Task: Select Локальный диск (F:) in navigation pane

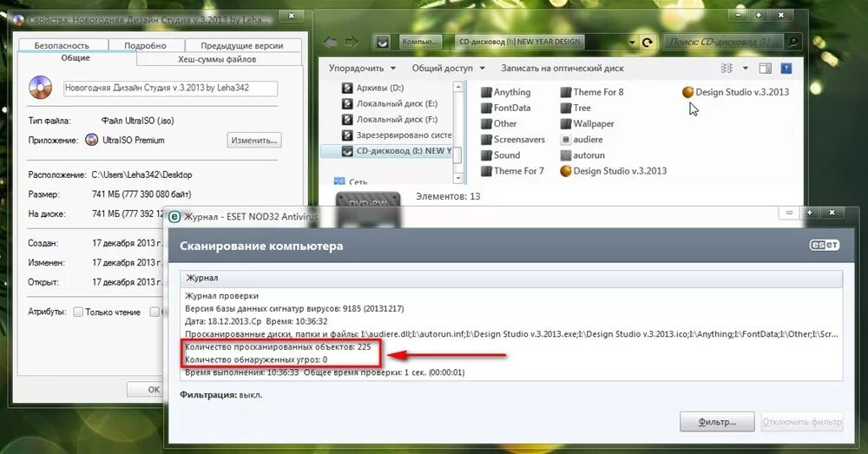Action: click(x=389, y=119)
